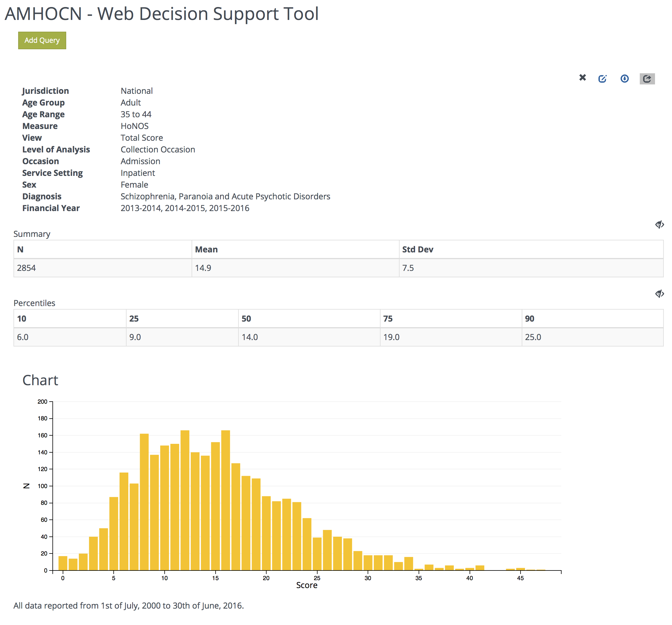Click the AMHOCN Web Decision Support Tool title
Image resolution: width=672 pixels, height=625 pixels.
pyautogui.click(x=162, y=14)
